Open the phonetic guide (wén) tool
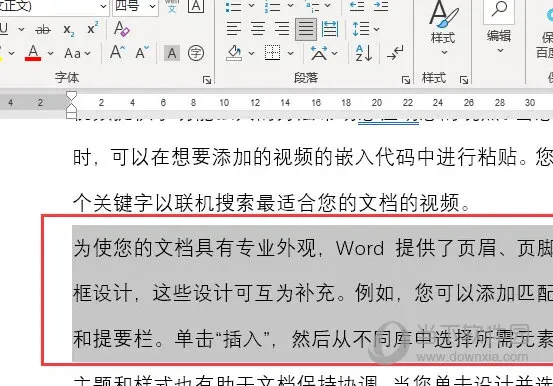The width and height of the screenshot is (553, 386). click(172, 6)
